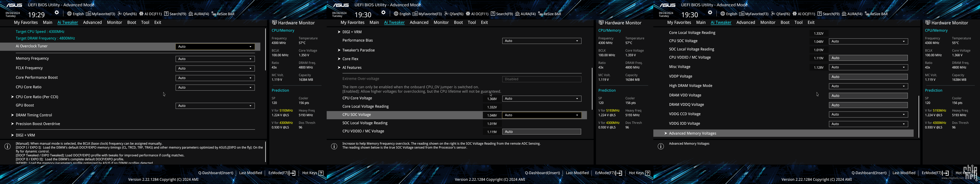The width and height of the screenshot is (980, 184).
Task: Click Last Modified in middle screen
Action: 577,173
